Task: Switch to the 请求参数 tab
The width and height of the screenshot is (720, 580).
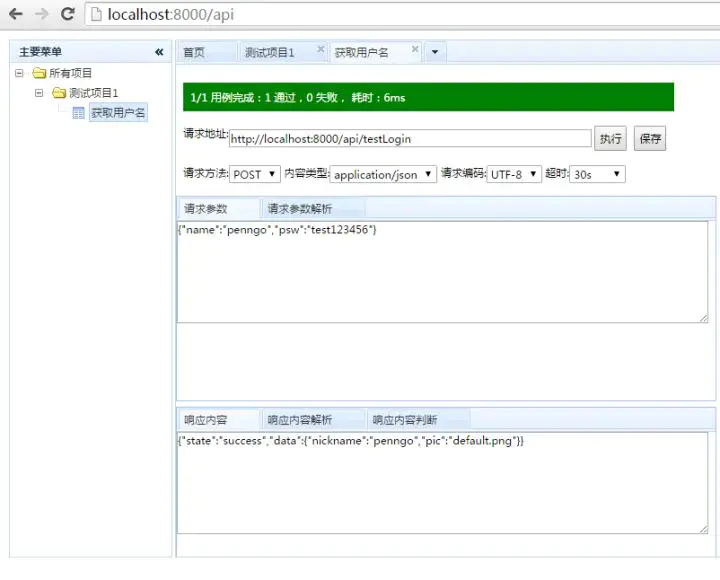Action: coord(218,208)
